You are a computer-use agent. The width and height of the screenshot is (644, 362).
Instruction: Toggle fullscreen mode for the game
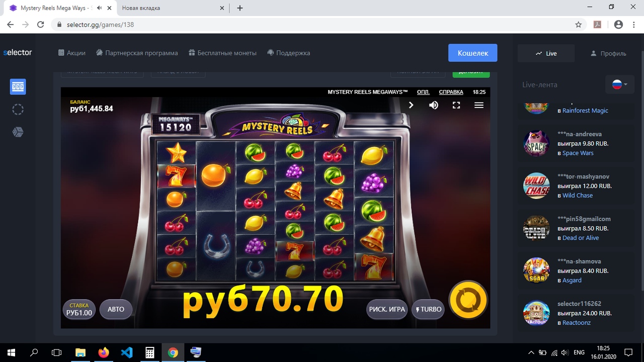pos(456,105)
